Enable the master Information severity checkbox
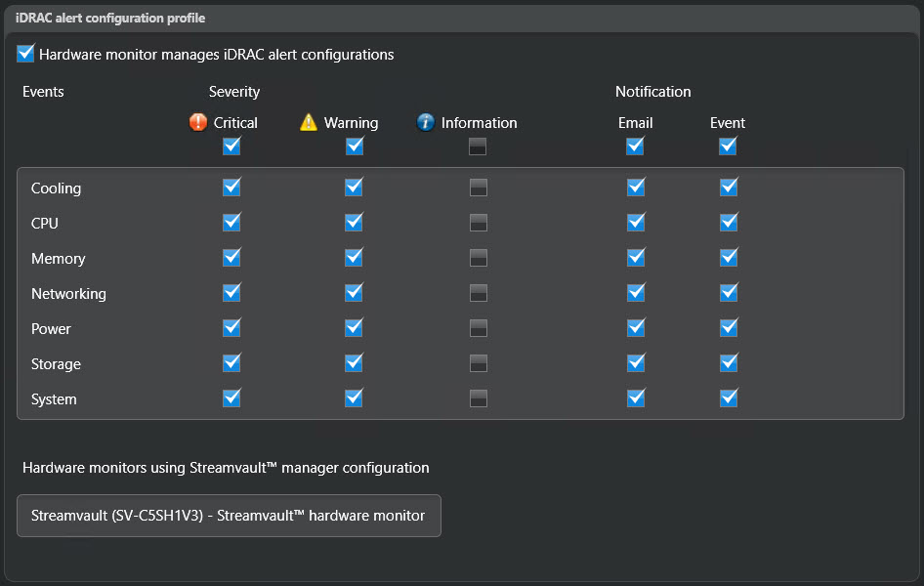This screenshot has height=586, width=924. coord(478,146)
